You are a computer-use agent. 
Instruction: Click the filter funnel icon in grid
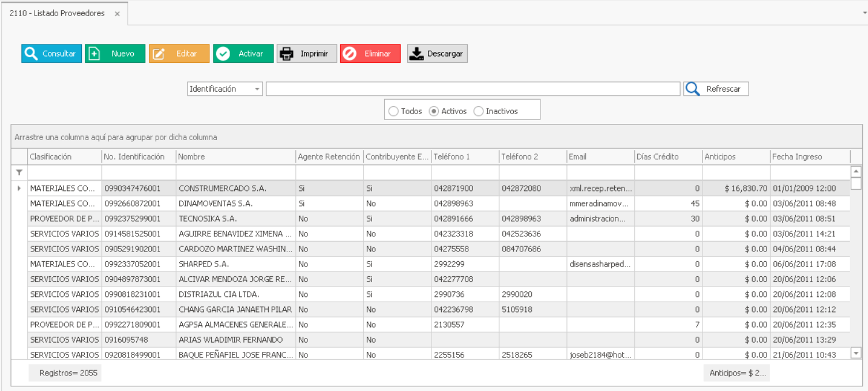(19, 172)
